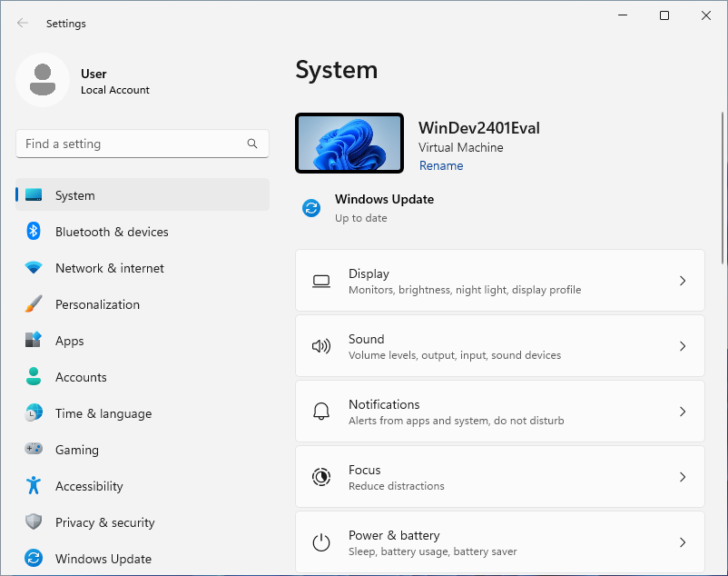Click the search magnifier icon
The width and height of the screenshot is (728, 576).
[x=252, y=144]
